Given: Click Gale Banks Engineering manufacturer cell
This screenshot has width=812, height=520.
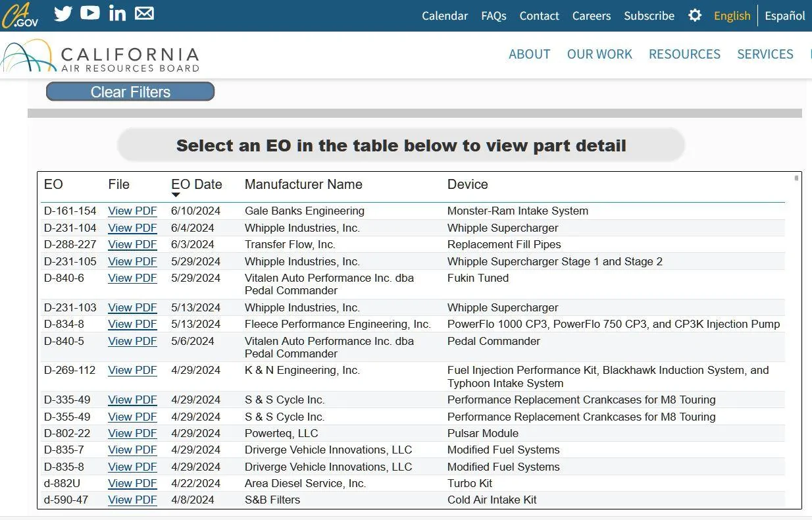Looking at the screenshot, I should pyautogui.click(x=305, y=211).
